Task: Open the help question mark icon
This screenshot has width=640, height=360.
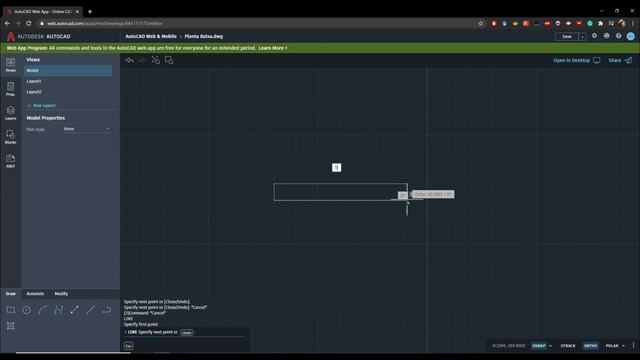Action: coord(619,36)
